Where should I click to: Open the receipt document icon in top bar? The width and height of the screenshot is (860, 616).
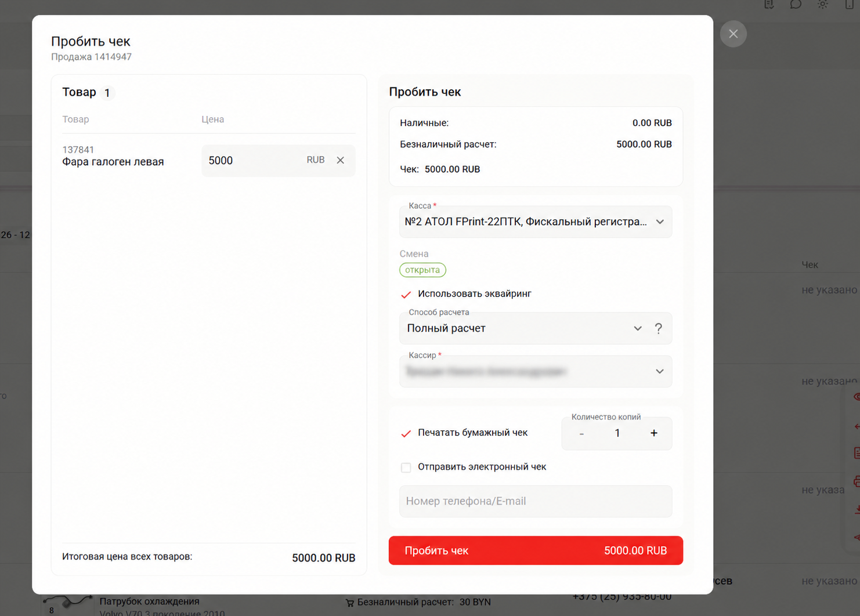[769, 4]
